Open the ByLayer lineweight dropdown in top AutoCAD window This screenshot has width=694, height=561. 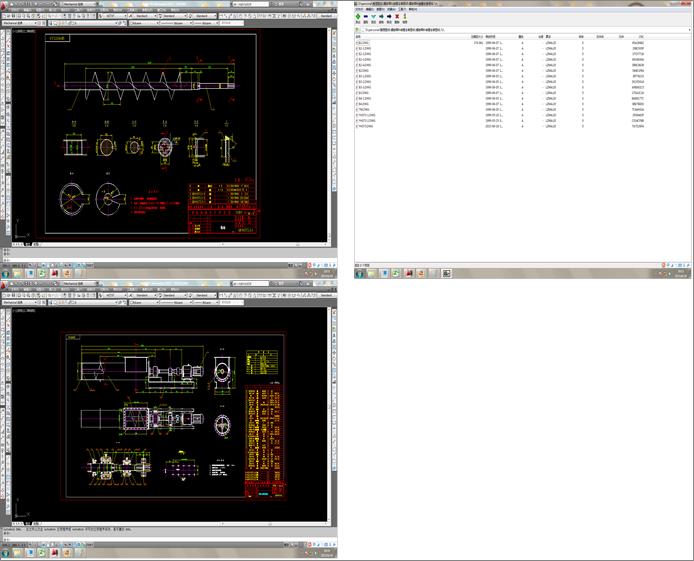[206, 23]
